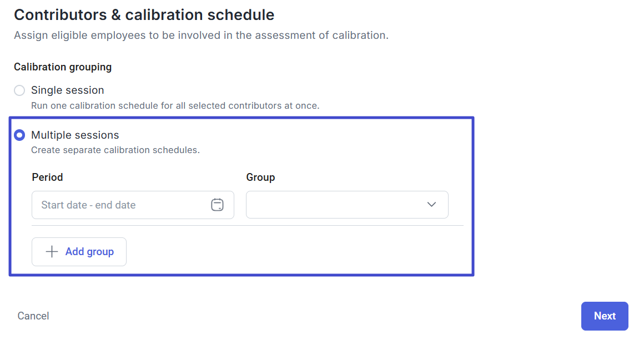This screenshot has height=340, width=644.
Task: Select the Single session radio button
Action: click(x=19, y=90)
